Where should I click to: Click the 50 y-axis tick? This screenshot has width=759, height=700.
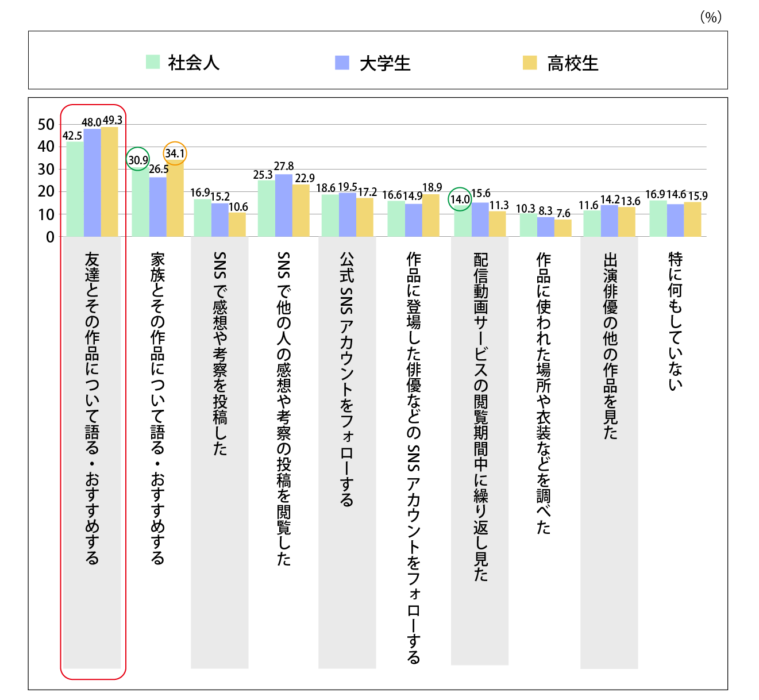pyautogui.click(x=46, y=125)
